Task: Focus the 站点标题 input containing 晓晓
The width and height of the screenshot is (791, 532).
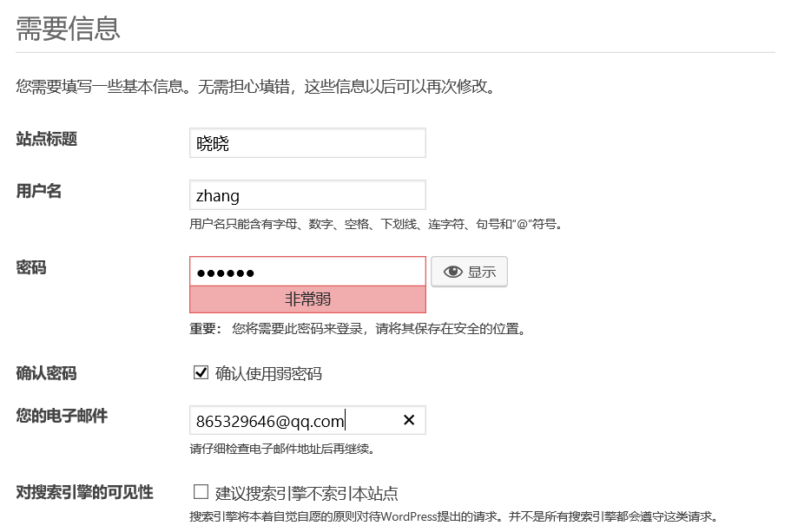Action: [307, 142]
